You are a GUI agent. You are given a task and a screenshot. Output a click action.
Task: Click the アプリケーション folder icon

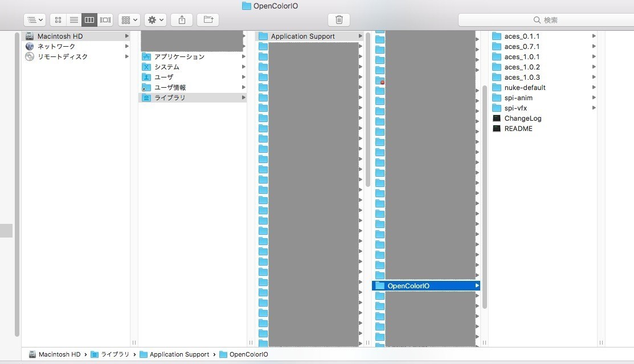(146, 56)
